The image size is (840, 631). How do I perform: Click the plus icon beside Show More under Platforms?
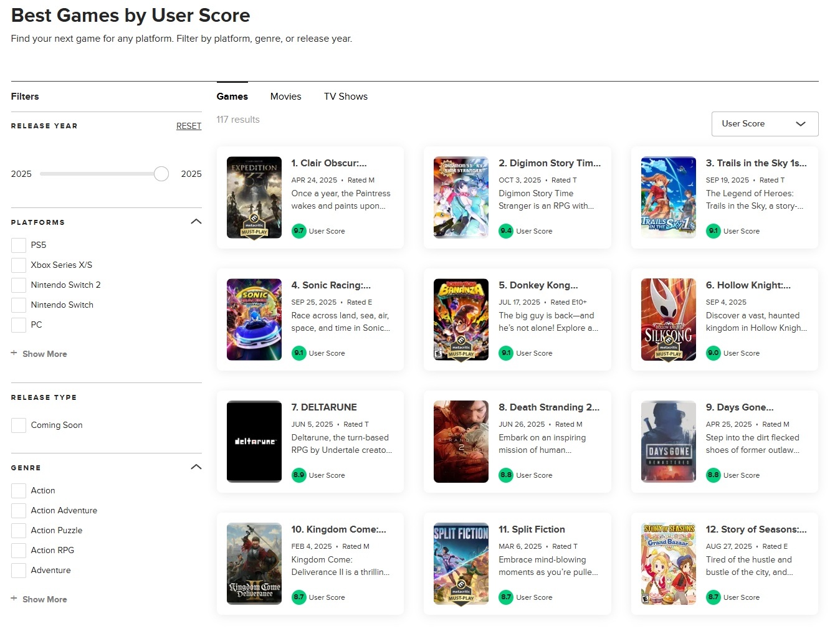click(14, 353)
